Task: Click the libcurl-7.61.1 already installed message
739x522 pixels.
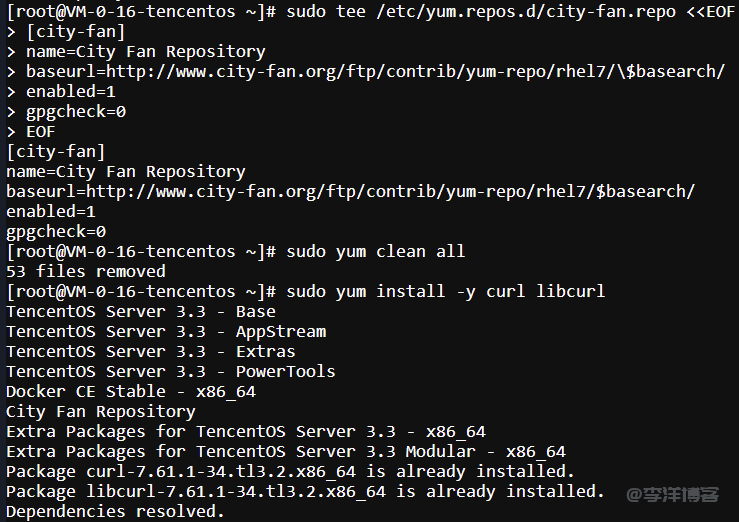Action: pyautogui.click(x=305, y=491)
